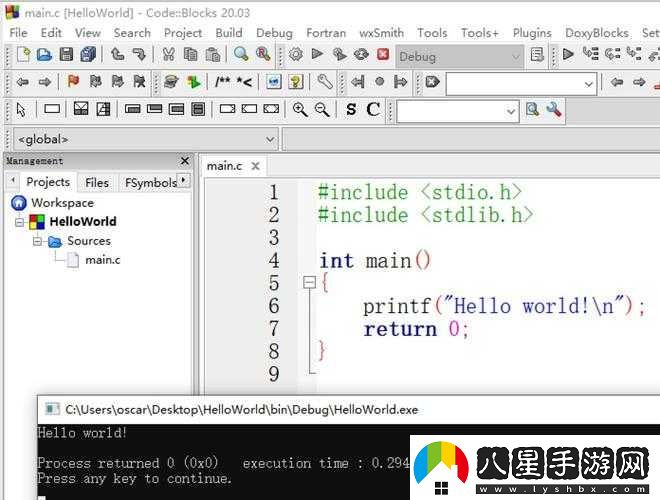660x500 pixels.
Task: Save all files icon
Action: pos(88,55)
